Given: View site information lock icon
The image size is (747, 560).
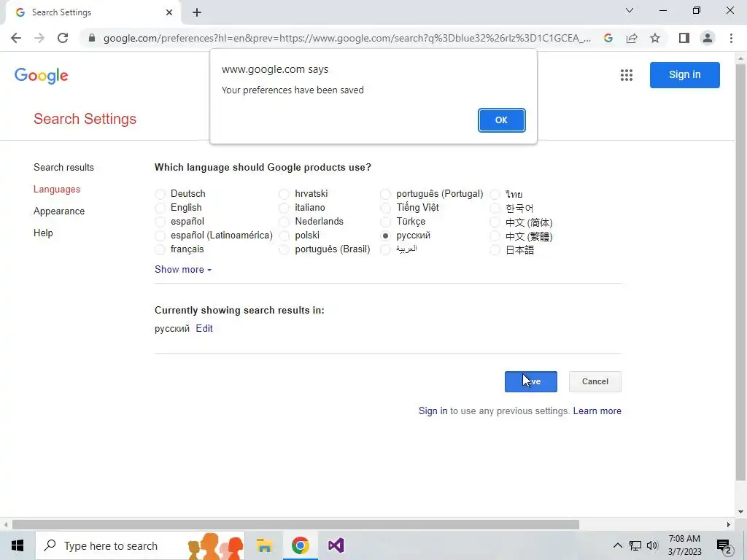Looking at the screenshot, I should pyautogui.click(x=92, y=38).
